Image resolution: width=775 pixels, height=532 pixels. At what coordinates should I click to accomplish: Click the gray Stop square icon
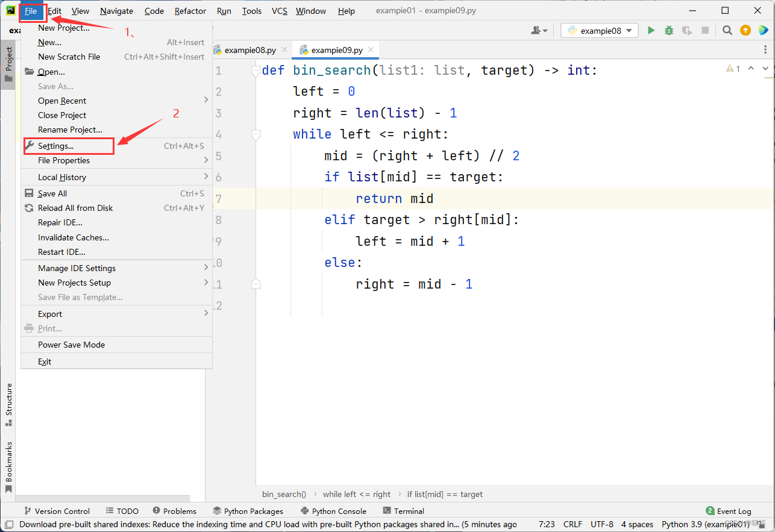click(705, 30)
